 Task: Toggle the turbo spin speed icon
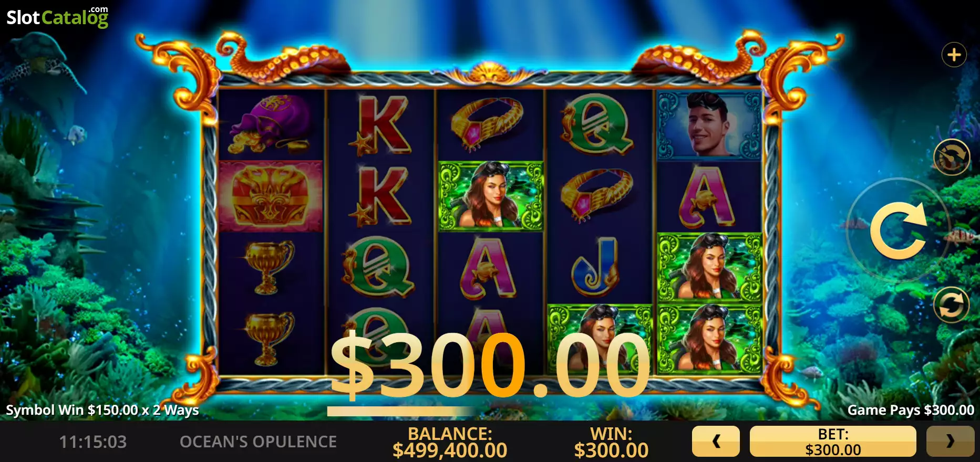[x=952, y=157]
